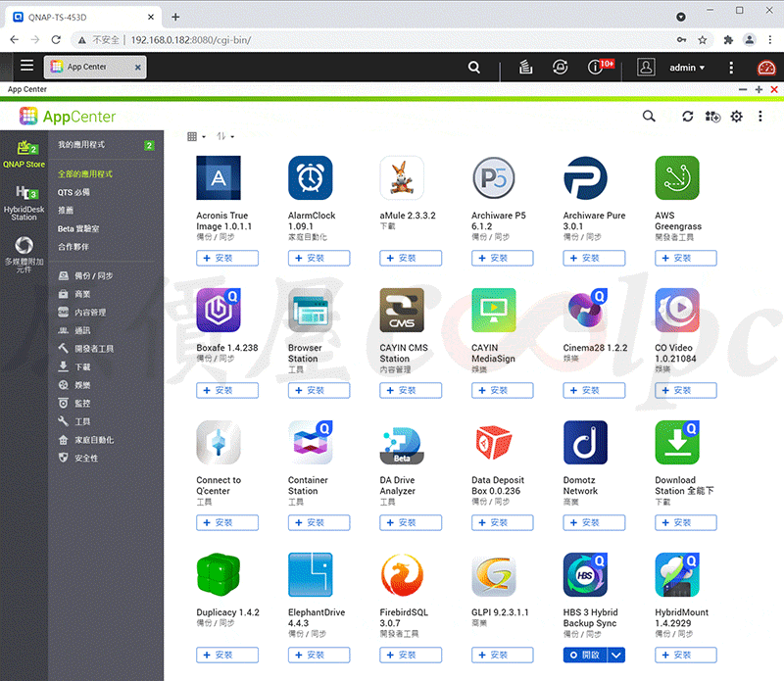Reload the page in Chrome
The height and width of the screenshot is (681, 784).
(x=56, y=40)
